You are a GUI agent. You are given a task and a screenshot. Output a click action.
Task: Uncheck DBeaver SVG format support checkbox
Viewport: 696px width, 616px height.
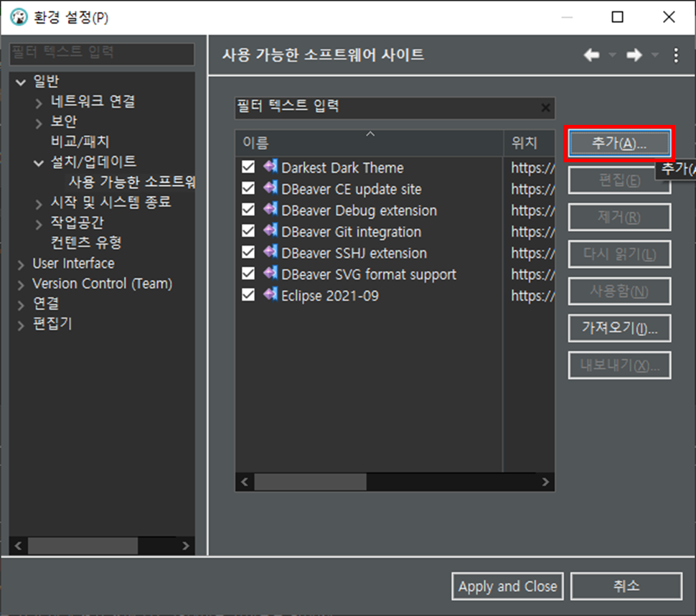click(248, 274)
